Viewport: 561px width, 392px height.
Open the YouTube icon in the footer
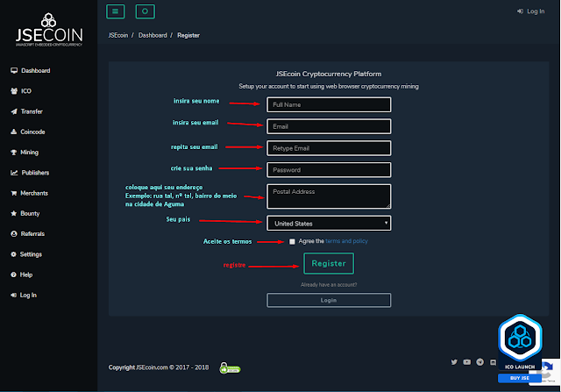pyautogui.click(x=467, y=362)
